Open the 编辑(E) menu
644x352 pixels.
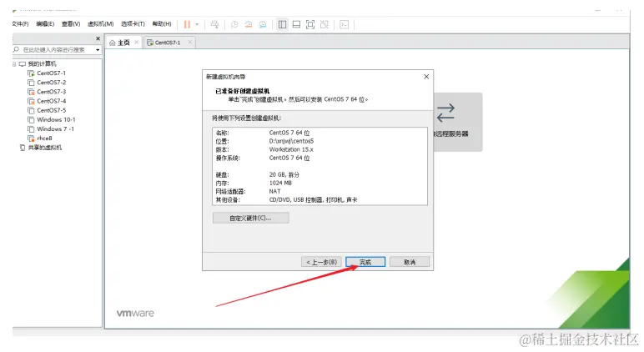[x=45, y=24]
